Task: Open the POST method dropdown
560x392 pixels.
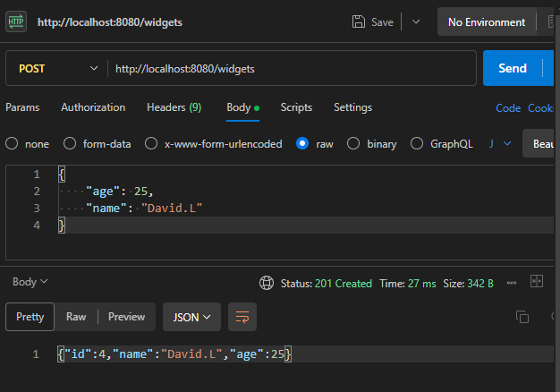Action: point(57,68)
